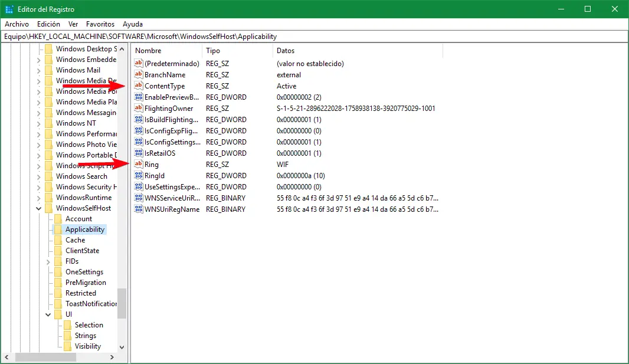Viewport: 629px width, 364px height.
Task: Open the Ayuda menu
Action: pos(132,24)
